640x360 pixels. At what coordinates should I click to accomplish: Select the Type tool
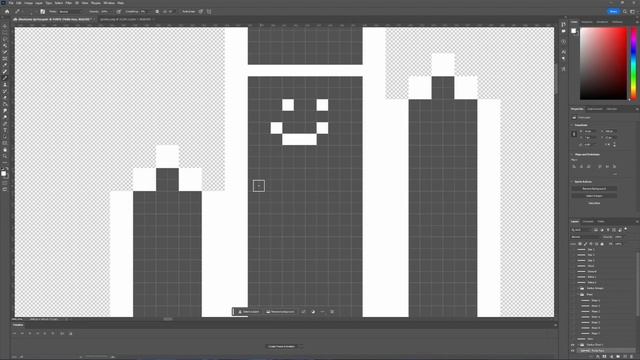pos(5,130)
